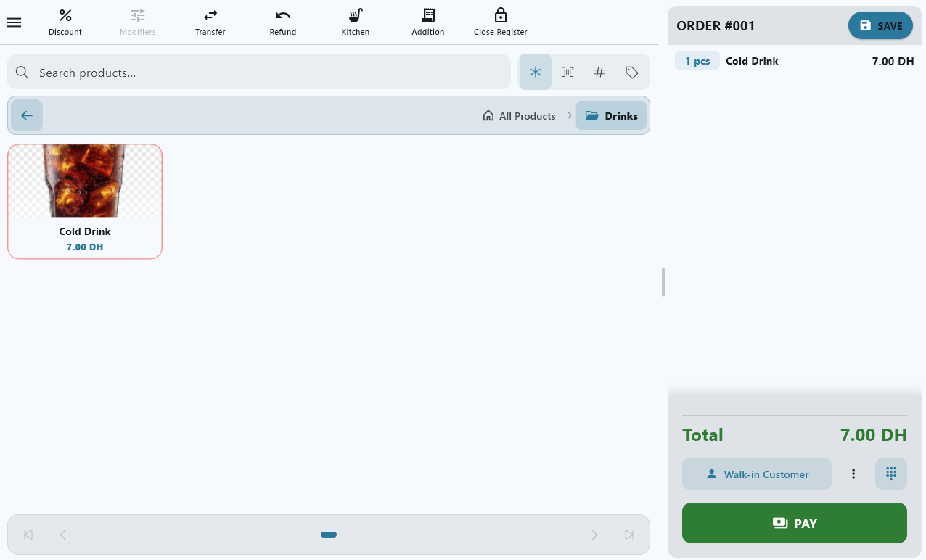This screenshot has height=560, width=926.
Task: Click the order line price 7.00 DH
Action: point(893,62)
